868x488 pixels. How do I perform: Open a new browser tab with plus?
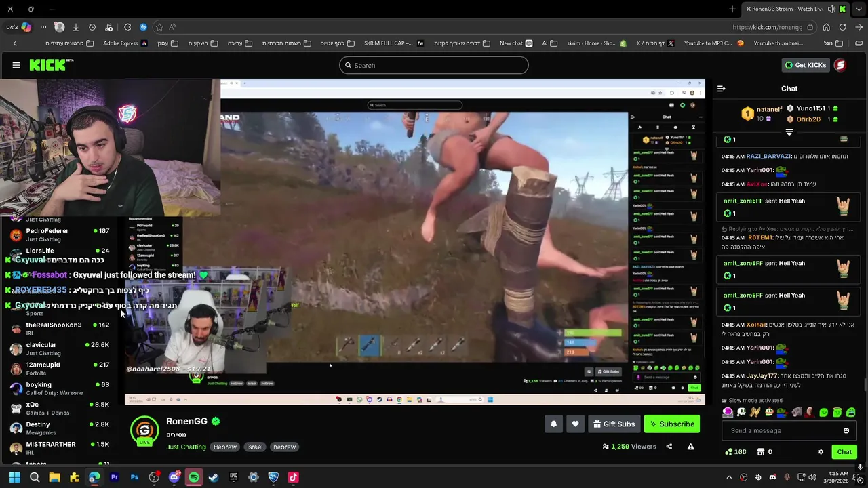click(732, 9)
